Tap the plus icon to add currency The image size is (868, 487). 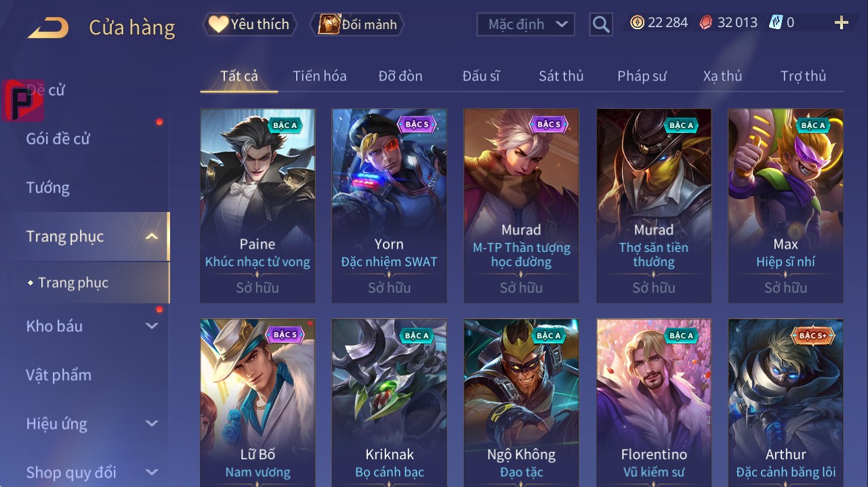tap(842, 23)
